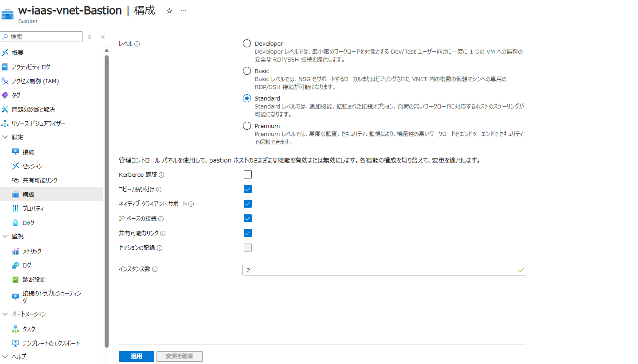Go to the 構成 menu item

click(51, 194)
